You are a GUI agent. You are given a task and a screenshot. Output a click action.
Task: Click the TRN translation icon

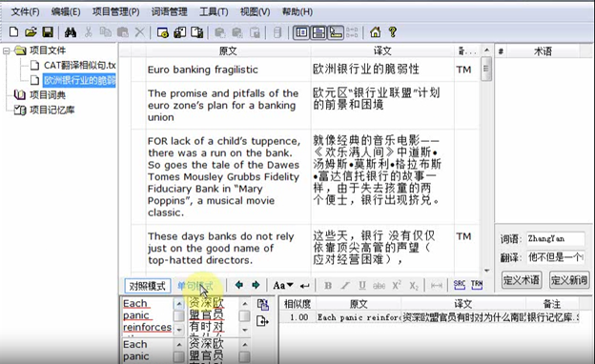click(477, 285)
